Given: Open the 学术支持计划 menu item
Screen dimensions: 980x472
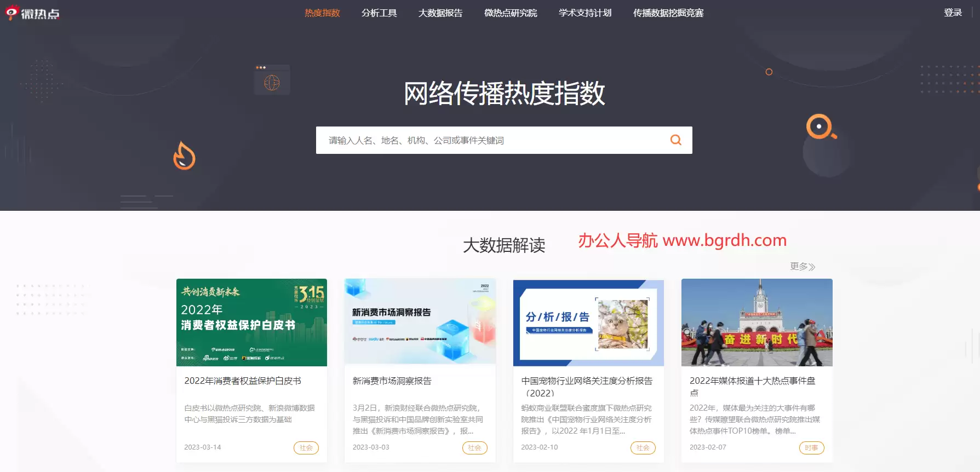Looking at the screenshot, I should pyautogui.click(x=585, y=13).
